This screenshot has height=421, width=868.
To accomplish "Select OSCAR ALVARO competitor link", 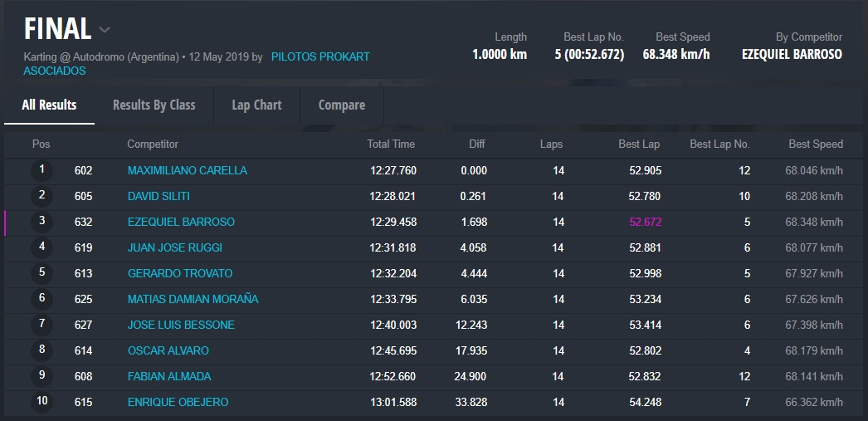I will coord(168,351).
